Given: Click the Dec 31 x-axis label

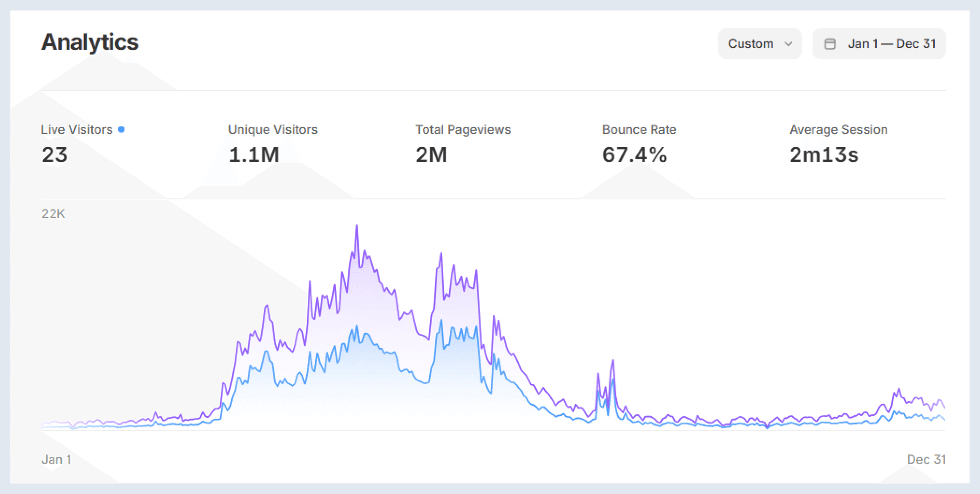Looking at the screenshot, I should (926, 459).
